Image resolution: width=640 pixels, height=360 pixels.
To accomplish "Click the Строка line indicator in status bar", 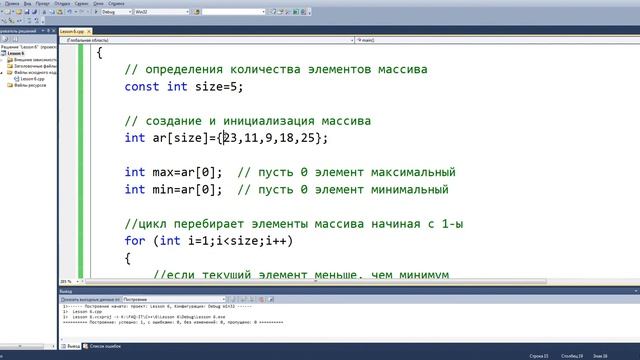I will 539,356.
